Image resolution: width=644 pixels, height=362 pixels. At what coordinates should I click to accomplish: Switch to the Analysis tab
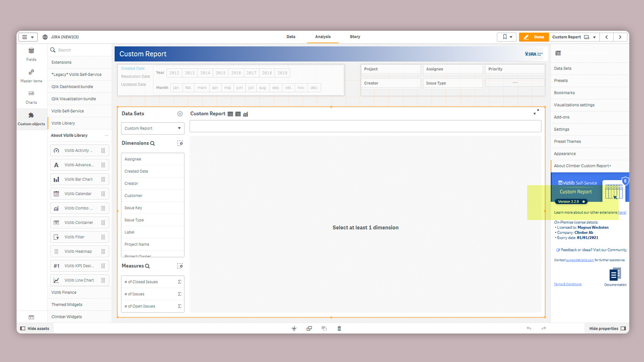coord(322,37)
